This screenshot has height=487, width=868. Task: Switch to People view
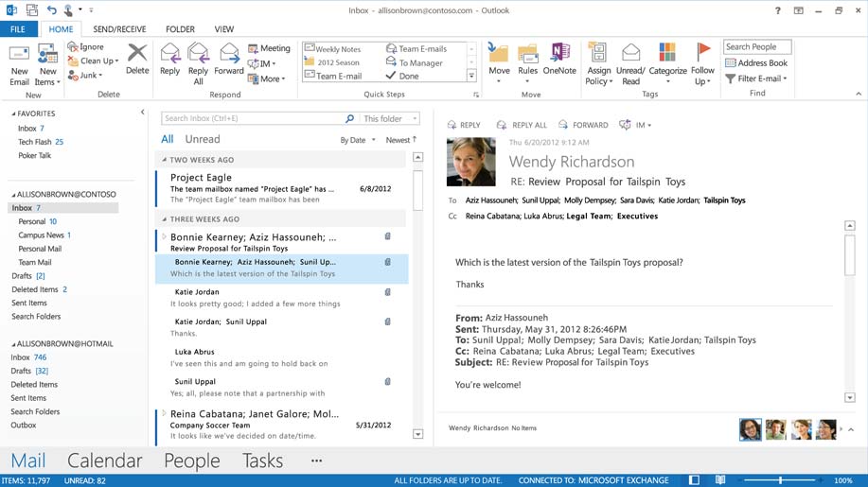(191, 461)
